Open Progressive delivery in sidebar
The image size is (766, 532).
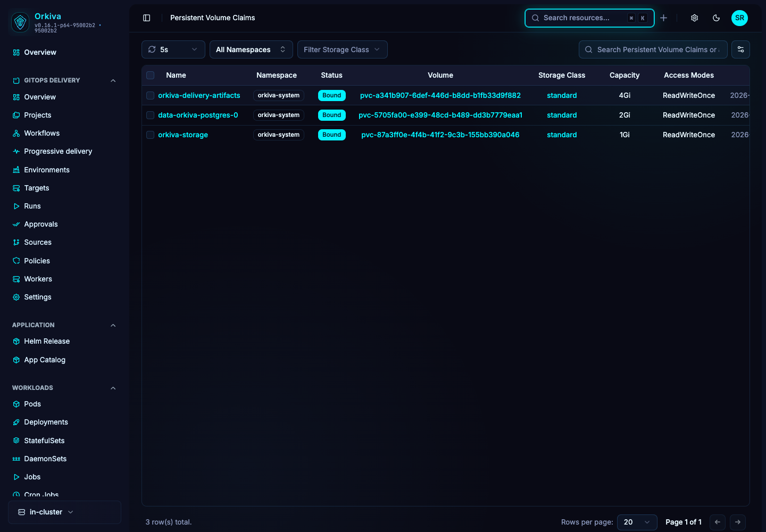(58, 151)
